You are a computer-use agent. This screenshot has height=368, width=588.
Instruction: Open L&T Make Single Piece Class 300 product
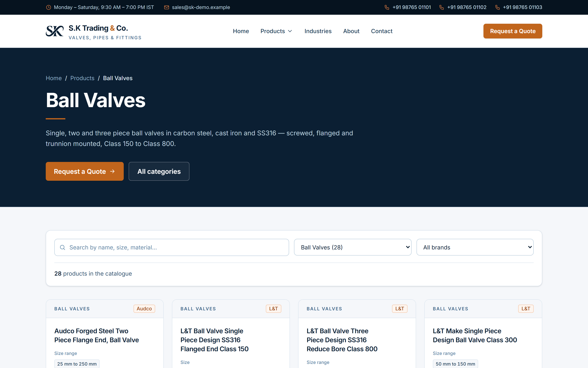click(475, 335)
